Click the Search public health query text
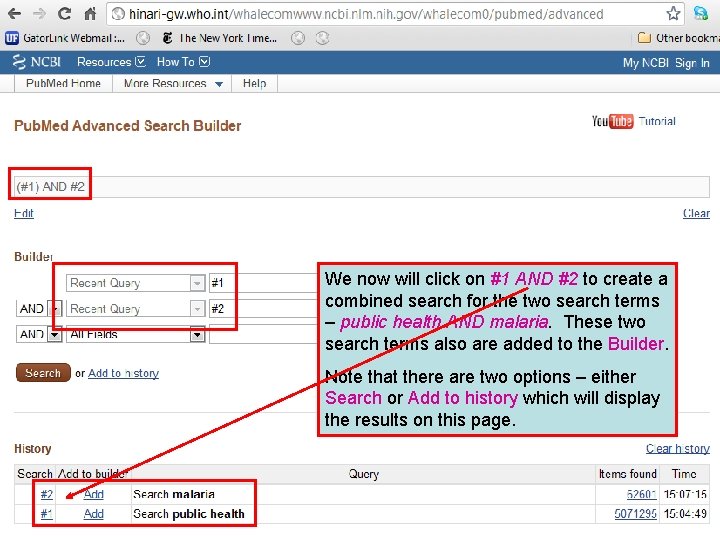Viewport: 720px width, 540px height. click(x=189, y=514)
